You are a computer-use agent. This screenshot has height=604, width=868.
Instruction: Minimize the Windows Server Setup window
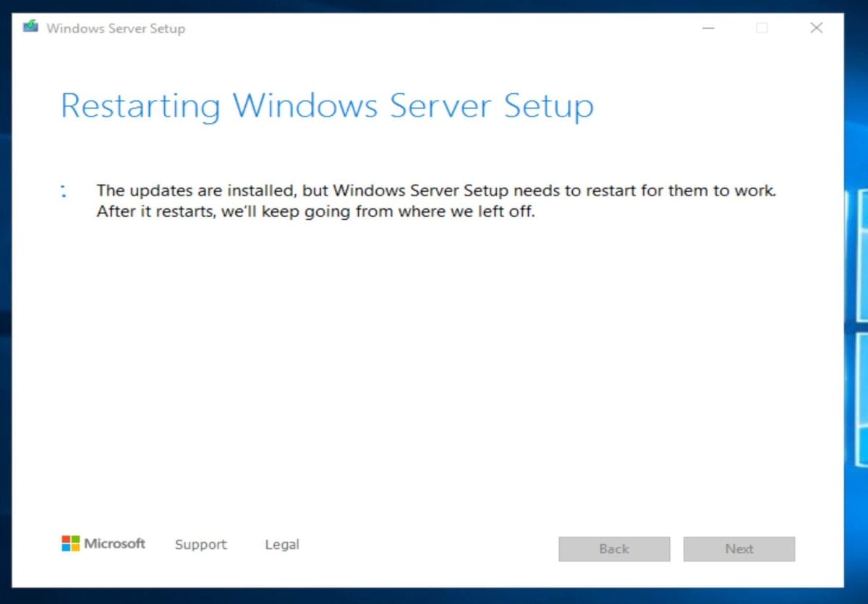click(707, 28)
